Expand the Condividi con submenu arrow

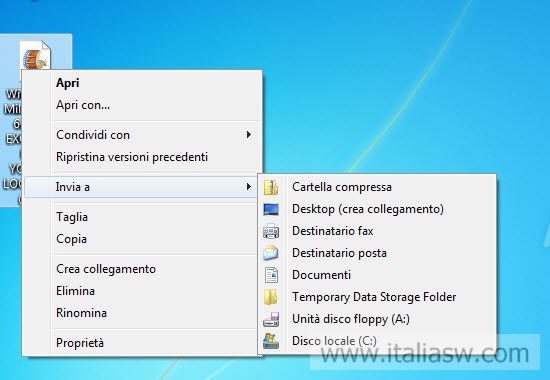coord(249,135)
